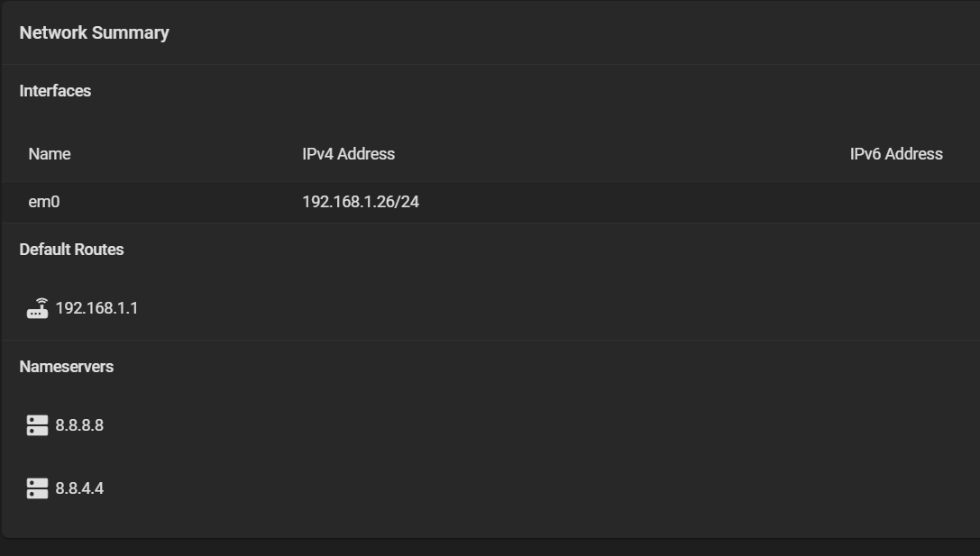980x556 pixels.
Task: Click the Network Summary card title
Action: click(95, 32)
